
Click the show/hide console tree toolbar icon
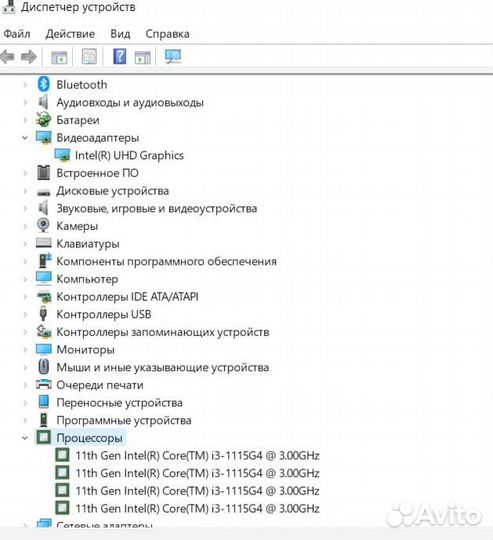click(x=59, y=57)
